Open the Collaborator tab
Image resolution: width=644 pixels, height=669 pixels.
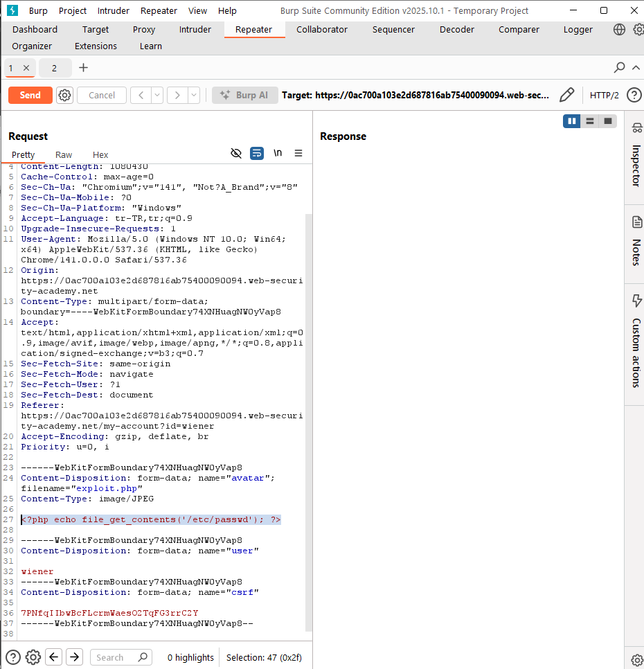coord(322,30)
